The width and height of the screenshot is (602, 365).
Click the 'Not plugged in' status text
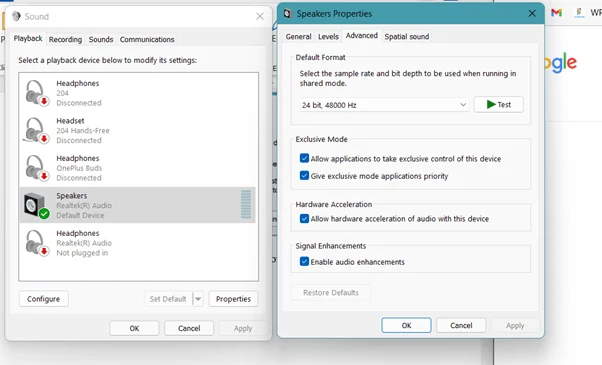pos(82,253)
